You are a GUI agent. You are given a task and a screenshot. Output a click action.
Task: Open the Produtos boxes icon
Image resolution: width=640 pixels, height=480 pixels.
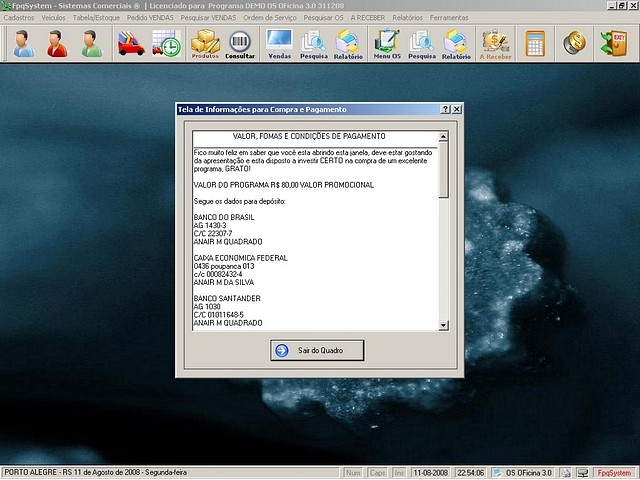(x=205, y=44)
